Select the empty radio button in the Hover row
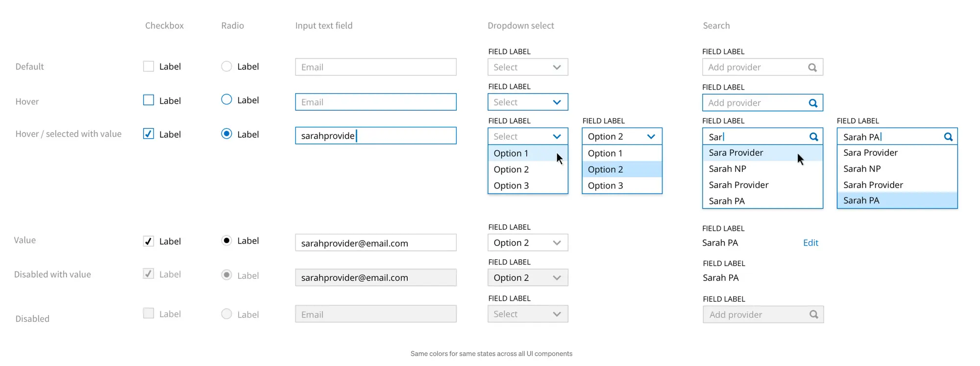The width and height of the screenshot is (980, 366). coord(226,99)
